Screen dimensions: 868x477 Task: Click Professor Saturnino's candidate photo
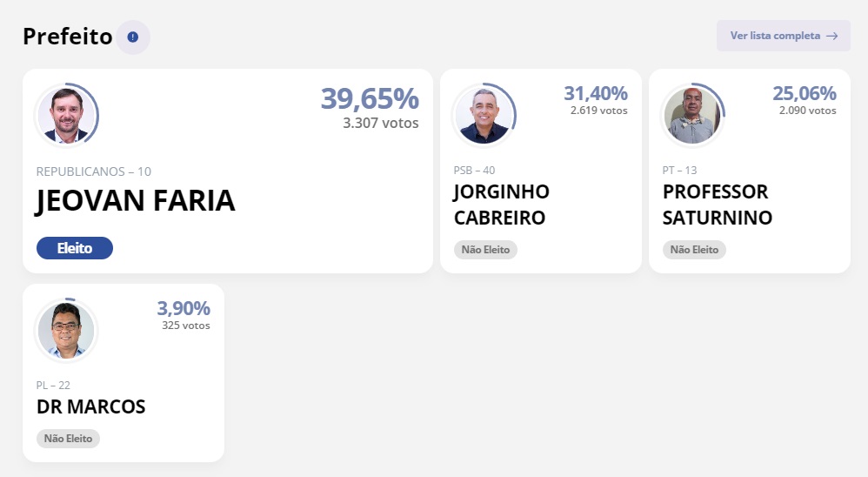coord(692,115)
